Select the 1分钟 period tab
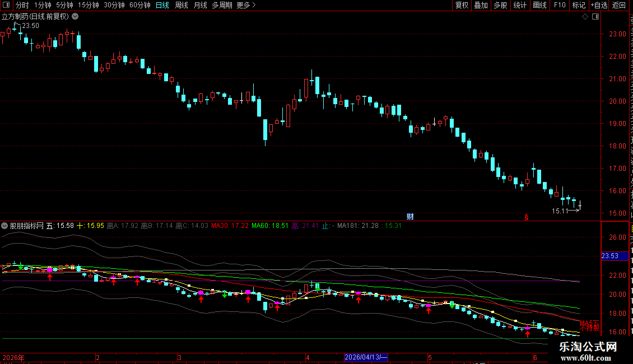Viewport: 633px width, 364px height. [x=43, y=5]
